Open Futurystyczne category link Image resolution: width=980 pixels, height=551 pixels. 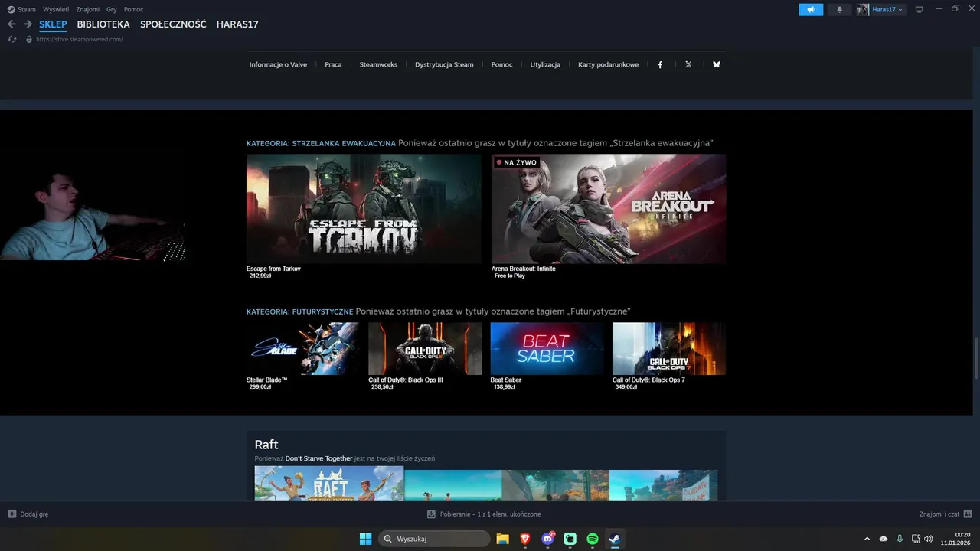tap(299, 311)
